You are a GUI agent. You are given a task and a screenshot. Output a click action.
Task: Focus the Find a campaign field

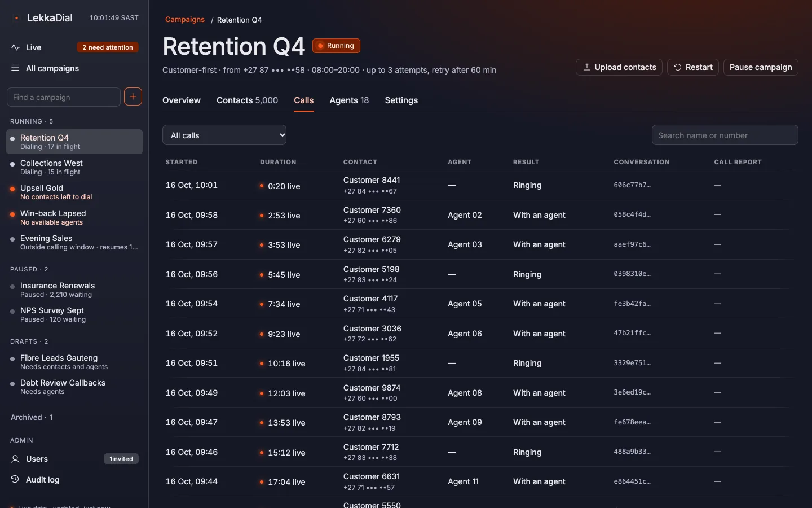click(x=64, y=97)
